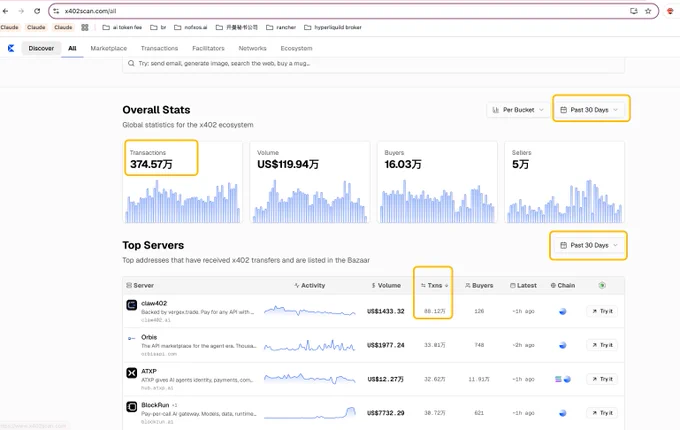Switch to the Marketplace tab
This screenshot has width=680, height=430.
click(x=108, y=48)
